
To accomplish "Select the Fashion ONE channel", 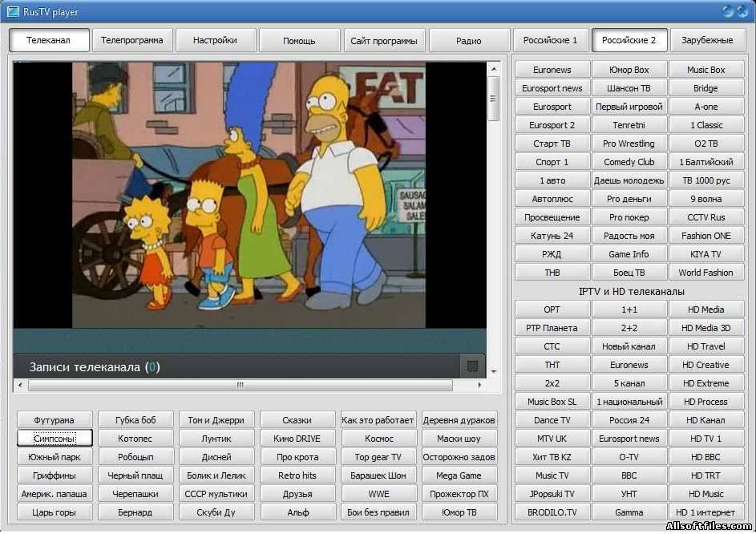I will click(705, 236).
